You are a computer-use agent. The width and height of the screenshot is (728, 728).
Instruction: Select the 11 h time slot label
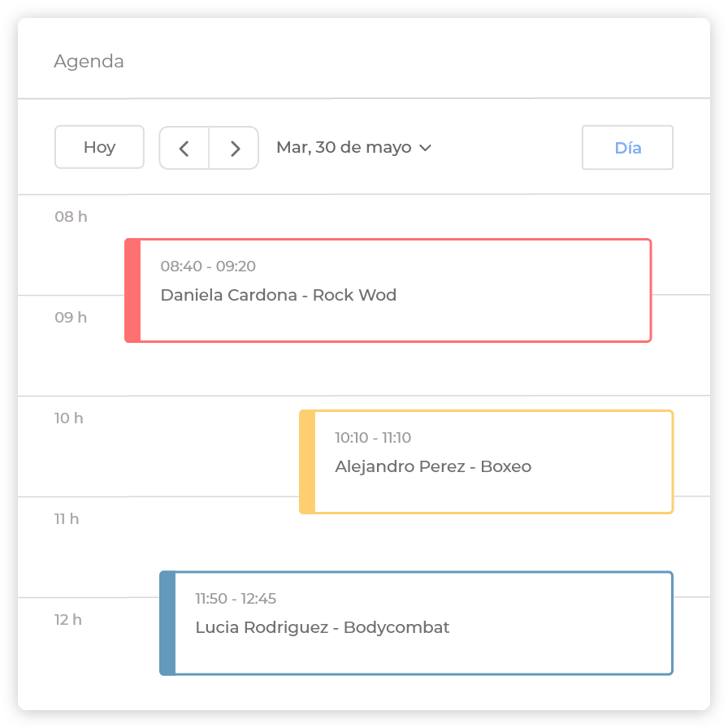coord(67,519)
